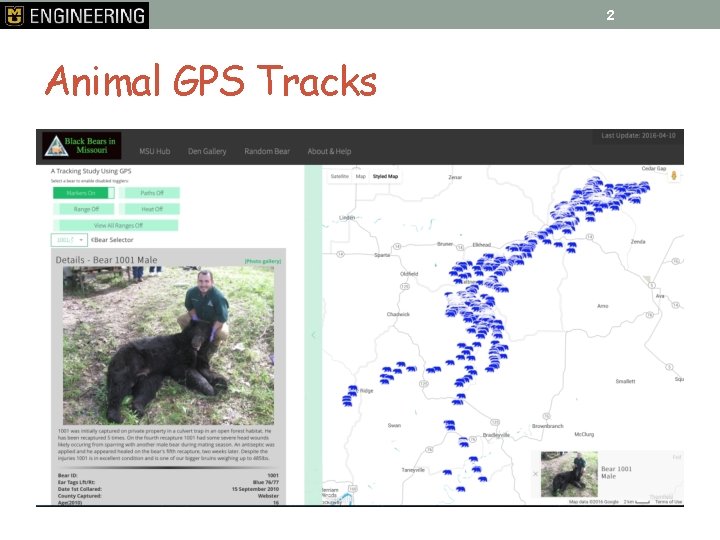Click the Bradleyville label on map
Screen dimensions: 720x540
(496, 435)
